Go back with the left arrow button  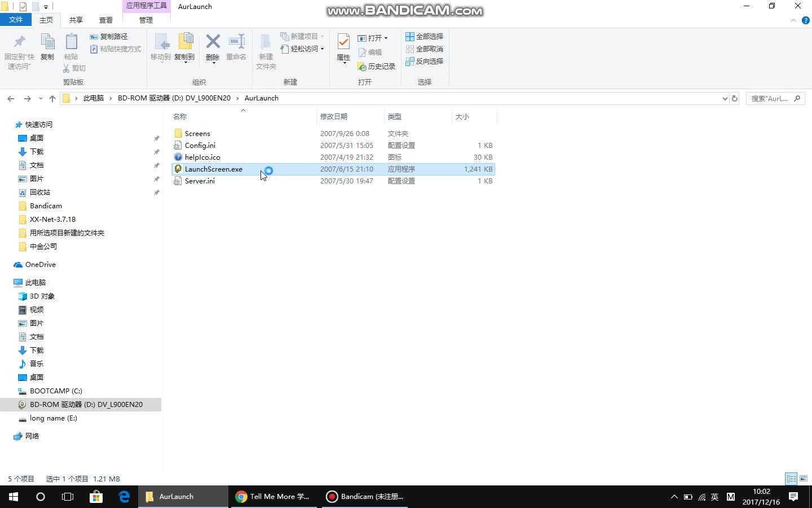point(11,98)
